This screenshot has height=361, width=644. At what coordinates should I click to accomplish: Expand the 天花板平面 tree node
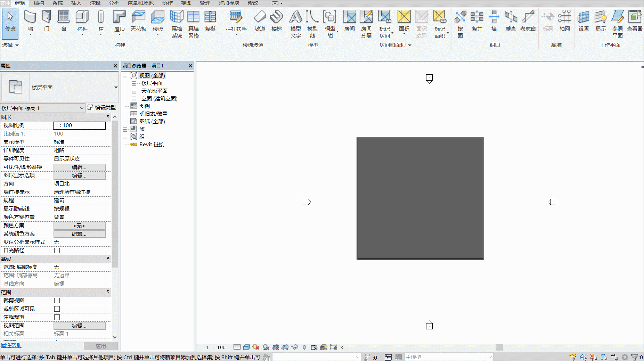134,91
